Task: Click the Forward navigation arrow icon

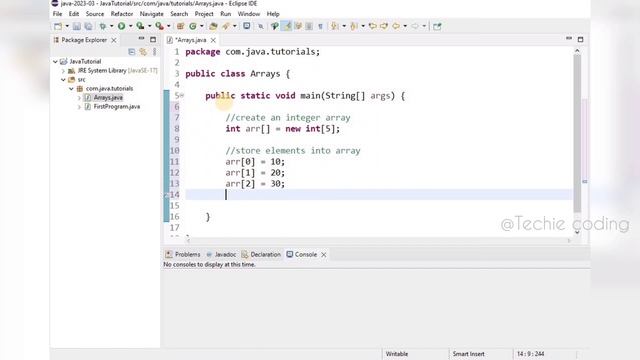Action: 415,26
